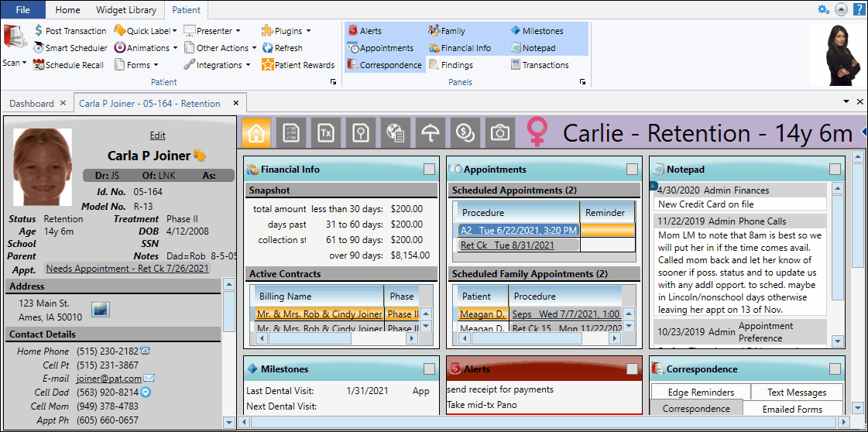Click the Edit link above patient name
This screenshot has height=432, width=868.
click(157, 135)
